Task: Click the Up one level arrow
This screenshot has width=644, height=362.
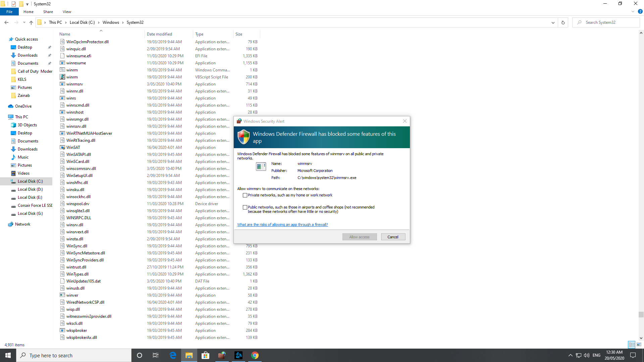Action: [31, 22]
